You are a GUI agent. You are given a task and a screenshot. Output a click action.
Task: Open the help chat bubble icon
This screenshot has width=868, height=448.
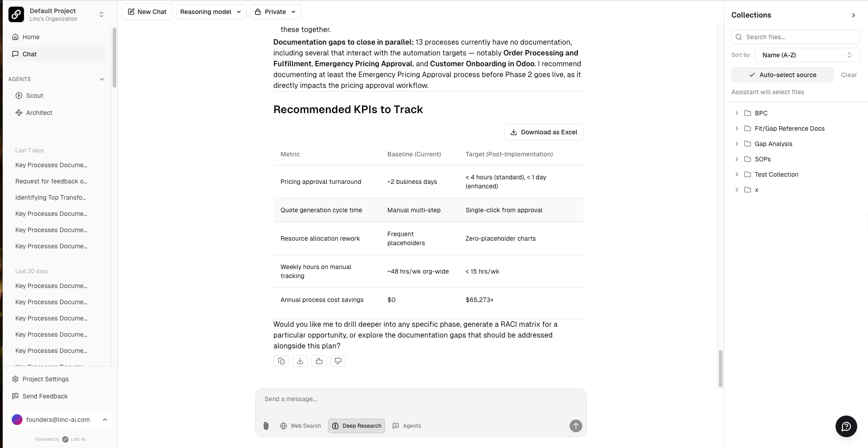(846, 426)
